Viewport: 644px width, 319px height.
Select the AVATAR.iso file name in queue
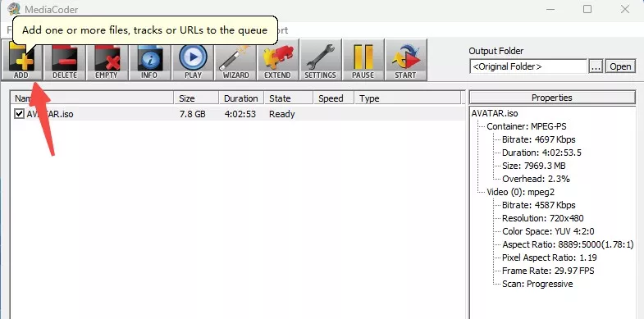point(50,114)
